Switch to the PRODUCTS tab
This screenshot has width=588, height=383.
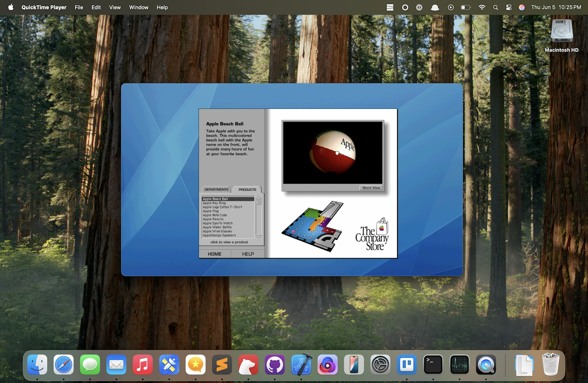[247, 190]
